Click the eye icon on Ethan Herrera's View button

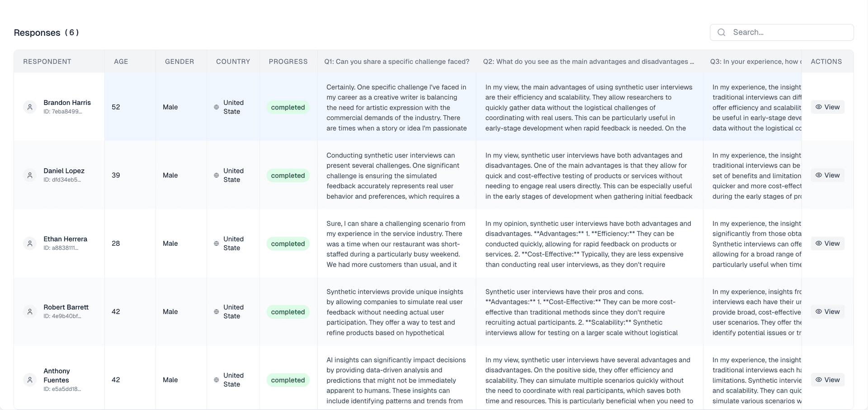[x=818, y=243]
